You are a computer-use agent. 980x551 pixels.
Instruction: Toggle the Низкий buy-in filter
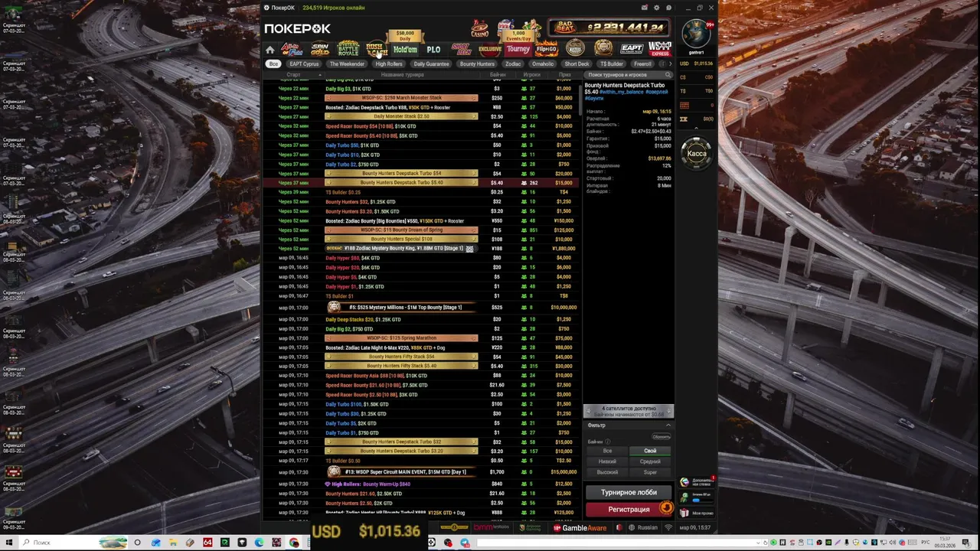point(607,461)
